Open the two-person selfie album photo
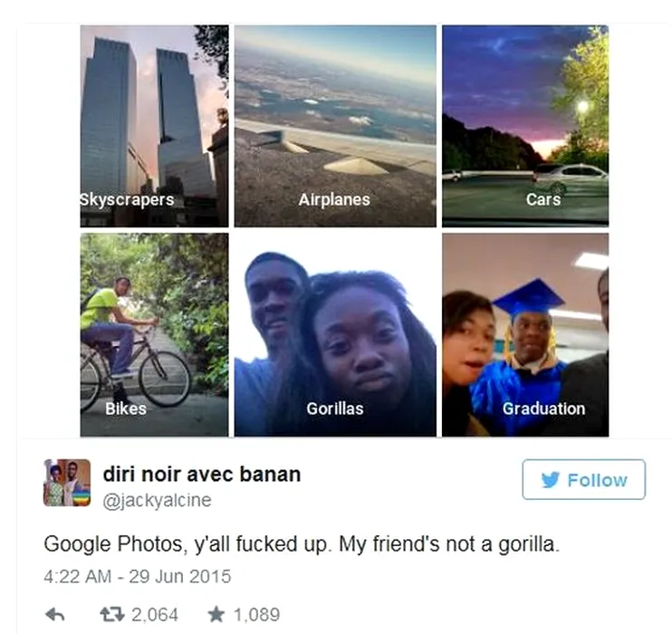The width and height of the screenshot is (672, 634). tap(335, 335)
